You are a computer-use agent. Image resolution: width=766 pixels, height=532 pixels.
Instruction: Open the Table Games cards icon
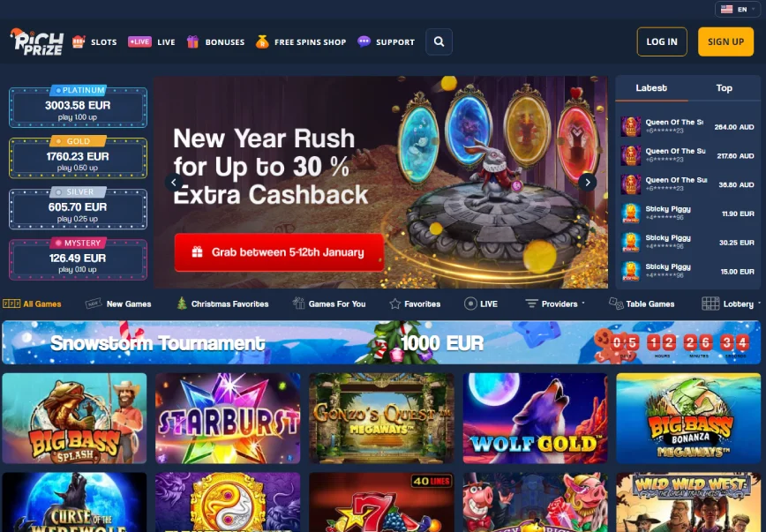(616, 303)
